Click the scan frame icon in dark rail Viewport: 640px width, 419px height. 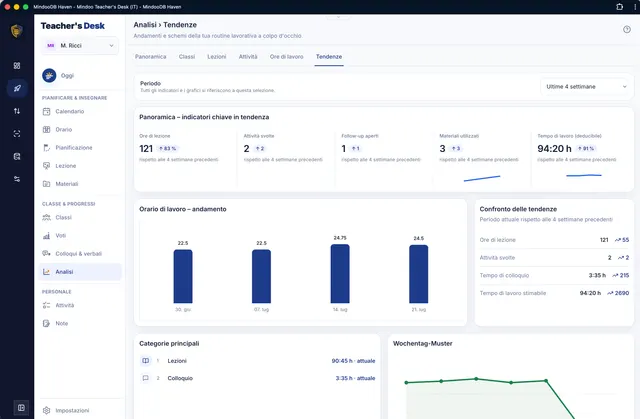(17, 134)
